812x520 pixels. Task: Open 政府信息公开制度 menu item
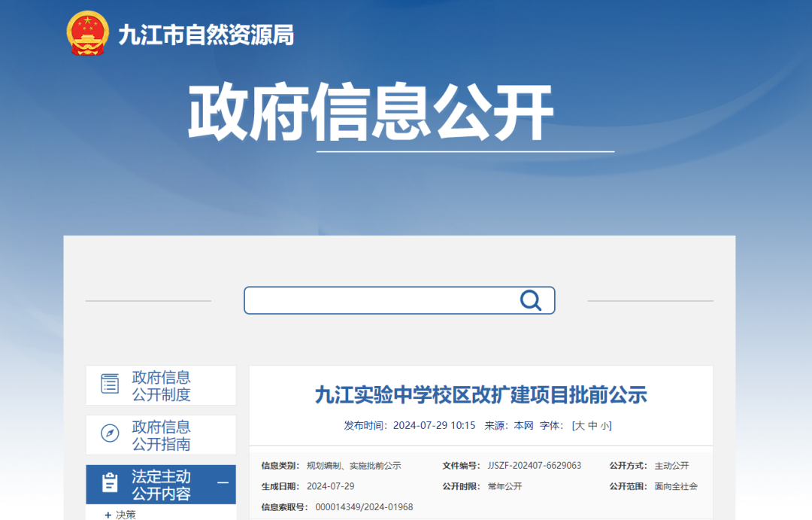[x=161, y=385]
